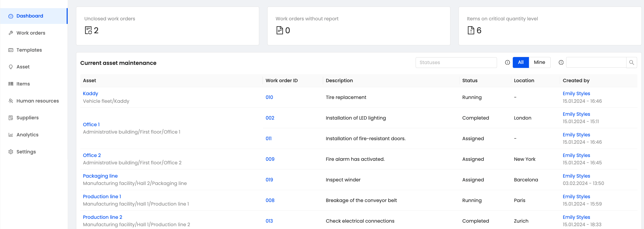Screen dimensions: 644x229
Task: Open the Packaging line asset link
Action: 100,176
